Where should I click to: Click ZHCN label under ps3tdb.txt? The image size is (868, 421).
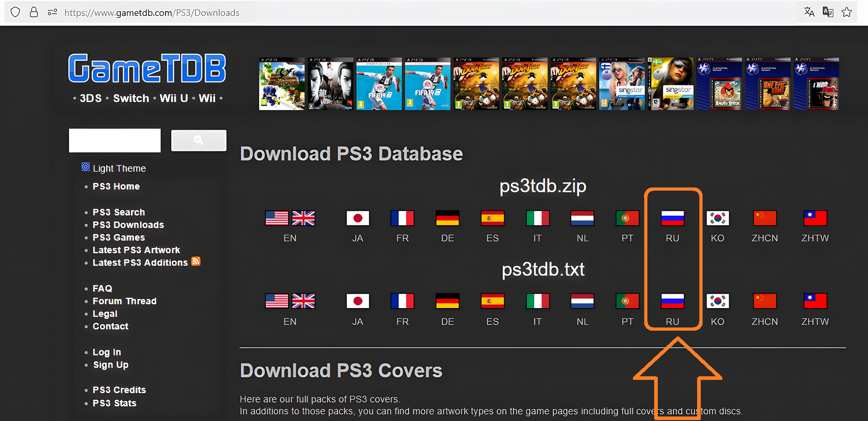point(765,322)
